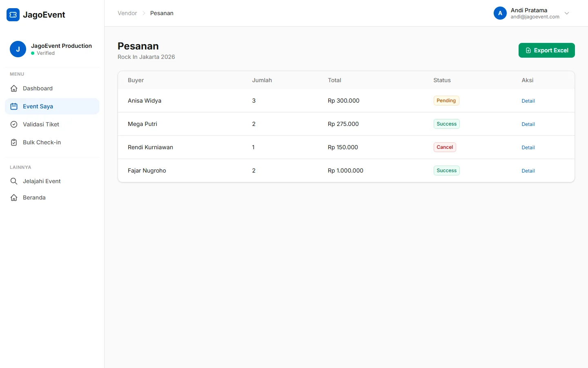Click Andi Pratama's avatar circle
Screen dimensions: 588x368
point(500,13)
